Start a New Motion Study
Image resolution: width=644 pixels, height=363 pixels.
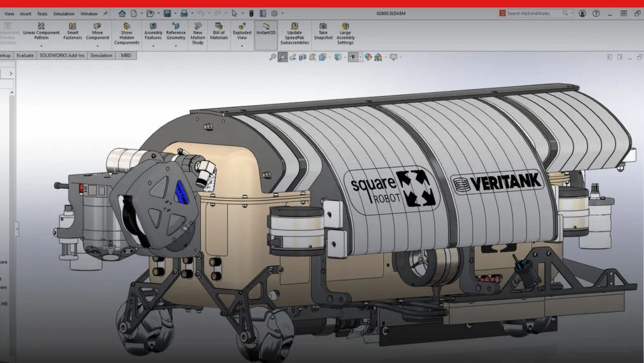coord(198,34)
